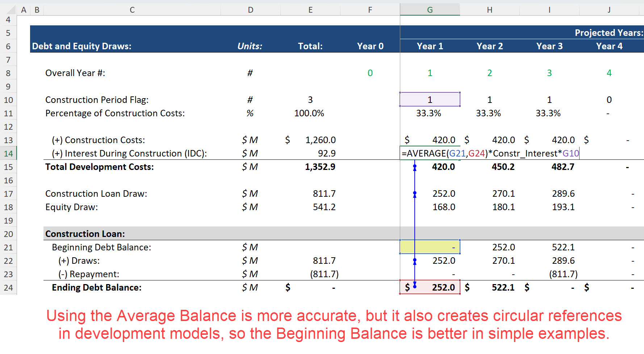Click the 'Ending Debt Balance:' label
This screenshot has height=354, width=644.
[x=97, y=287]
